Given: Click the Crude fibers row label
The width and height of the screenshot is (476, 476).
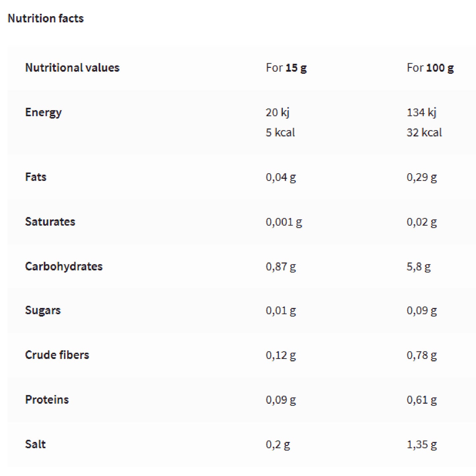Looking at the screenshot, I should pyautogui.click(x=57, y=355).
